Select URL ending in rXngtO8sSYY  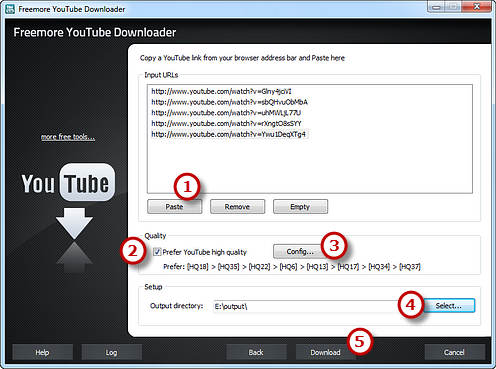click(x=226, y=123)
